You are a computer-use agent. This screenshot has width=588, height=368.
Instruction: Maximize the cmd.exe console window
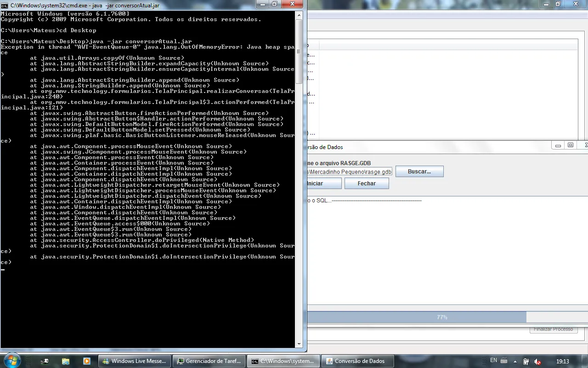pos(275,4)
